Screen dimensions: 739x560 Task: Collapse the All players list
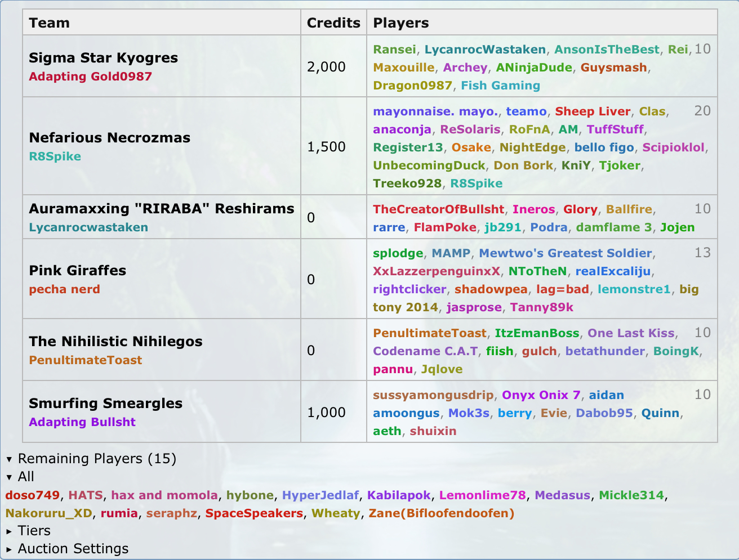(20, 477)
